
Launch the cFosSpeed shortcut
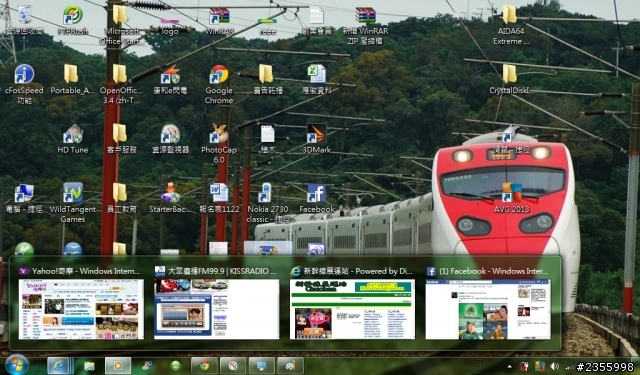[24, 74]
